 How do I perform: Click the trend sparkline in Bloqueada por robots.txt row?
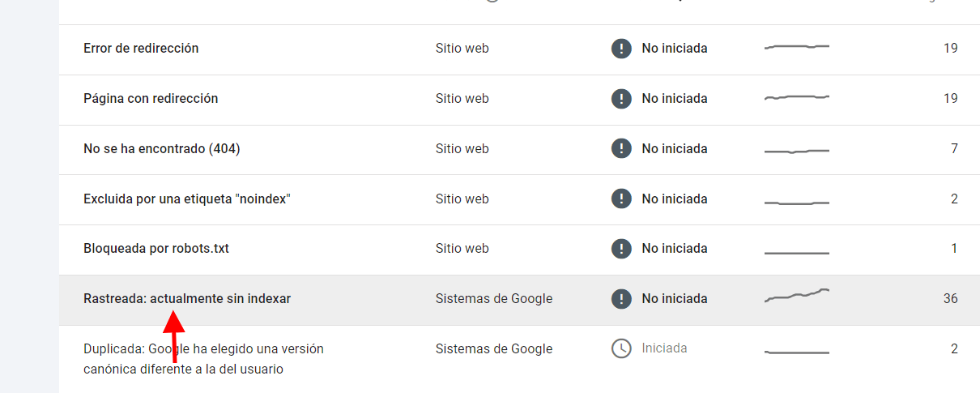click(797, 253)
